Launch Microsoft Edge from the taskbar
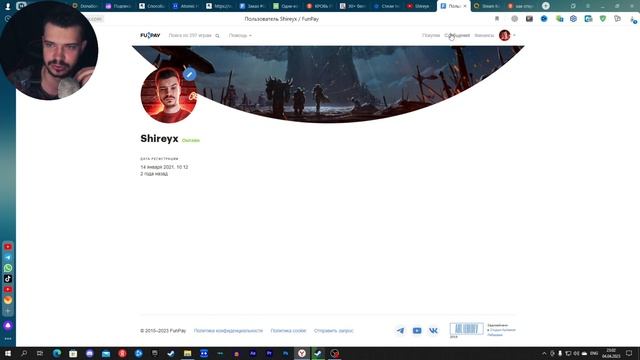 click(57, 353)
